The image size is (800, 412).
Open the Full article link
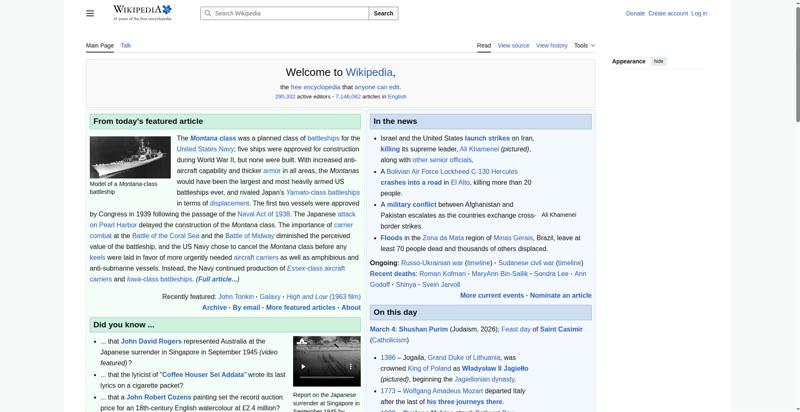[x=217, y=279]
